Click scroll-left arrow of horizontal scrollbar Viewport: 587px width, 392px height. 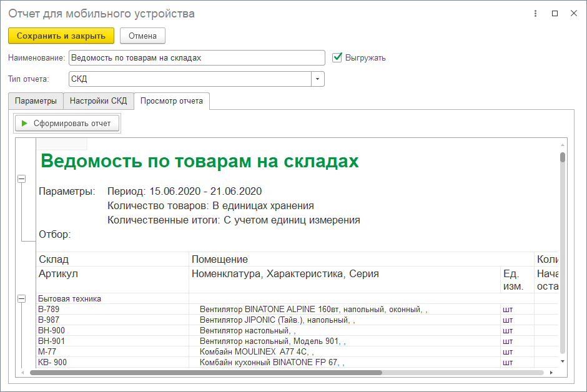(23, 373)
